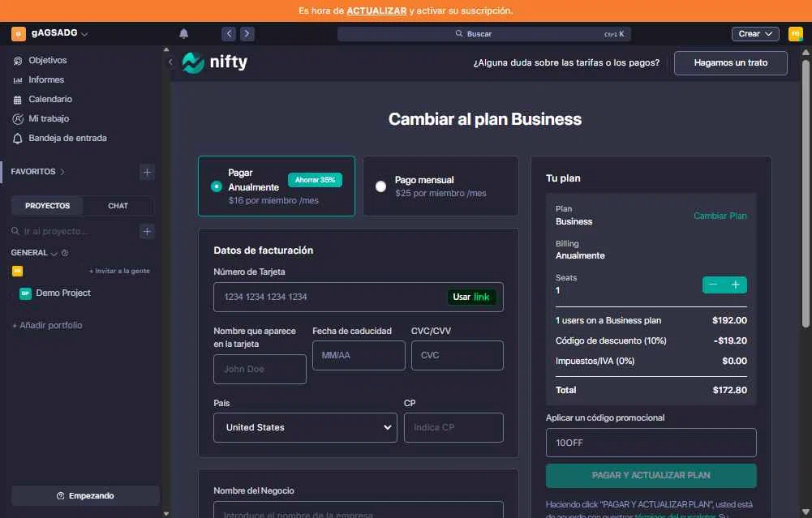Click PAGAR Y ACTUALIZAR PLAN button

[x=651, y=476]
